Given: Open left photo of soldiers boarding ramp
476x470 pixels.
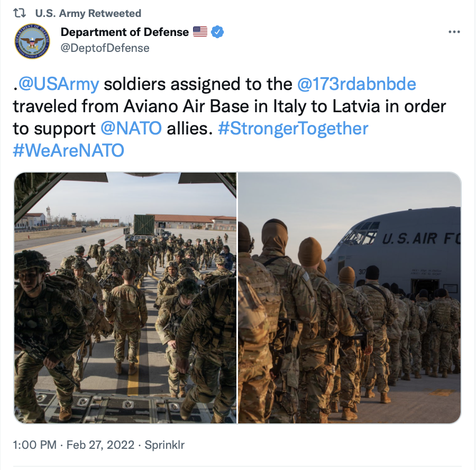Looking at the screenshot, I should (x=125, y=298).
